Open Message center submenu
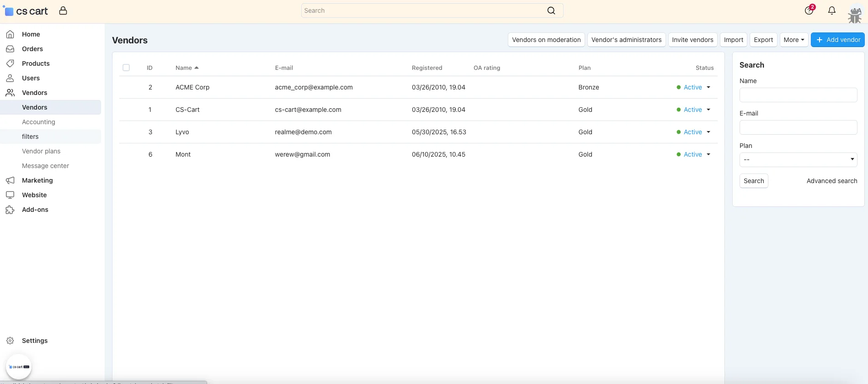This screenshot has height=384, width=868. 45,166
